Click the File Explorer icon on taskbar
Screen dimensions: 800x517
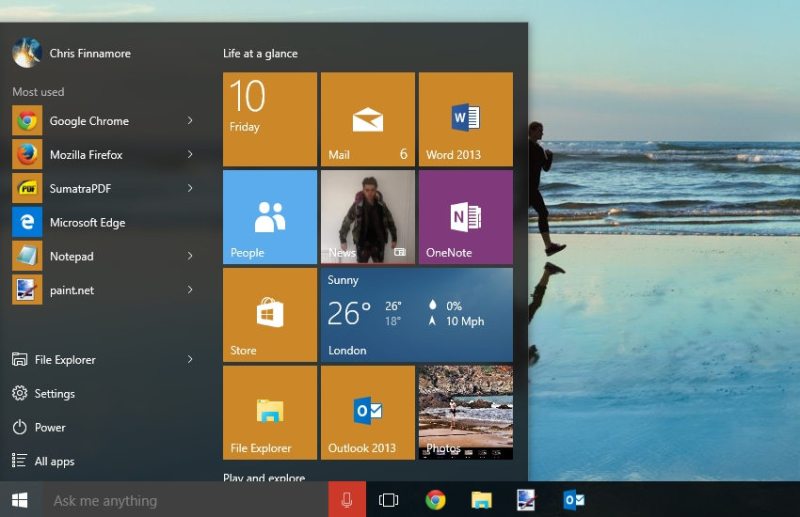click(481, 500)
